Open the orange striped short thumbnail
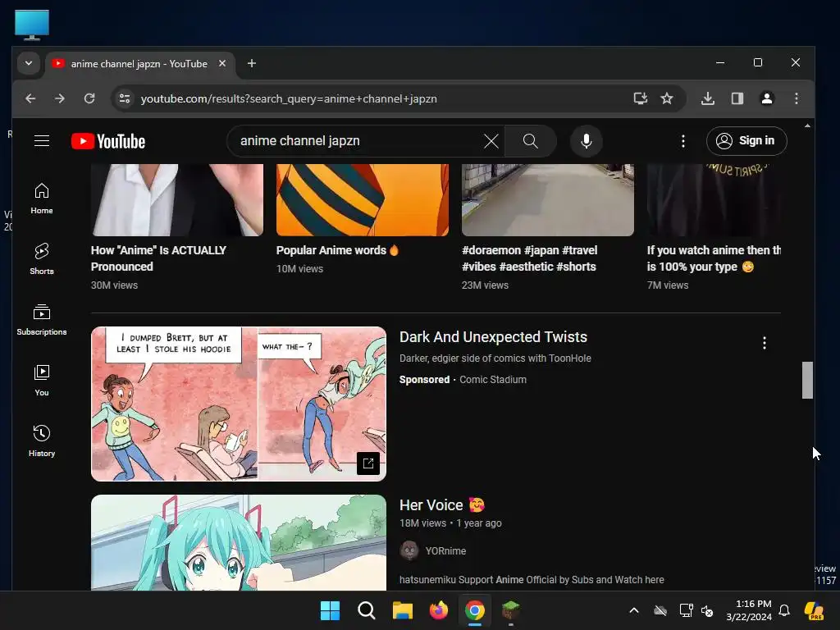This screenshot has height=630, width=840. [363, 200]
